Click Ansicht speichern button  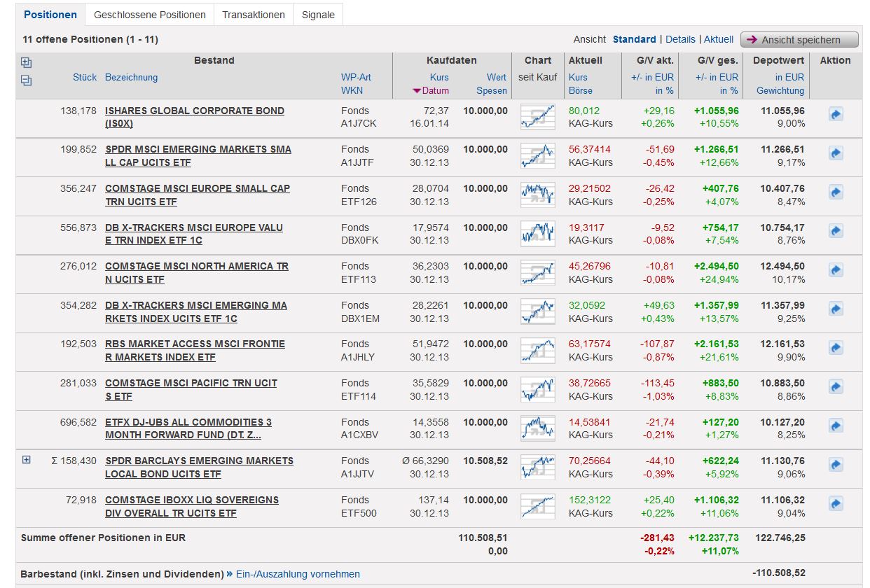[800, 40]
